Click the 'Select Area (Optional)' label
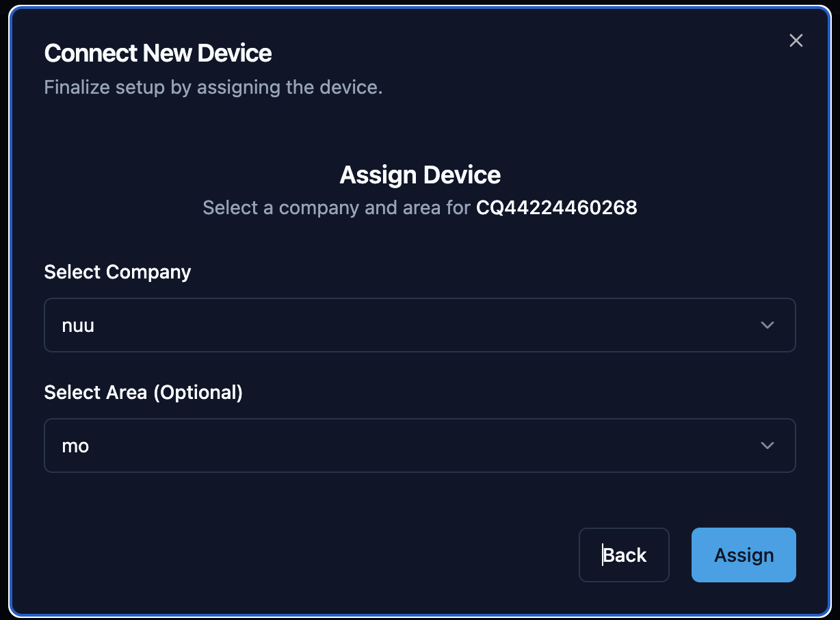The height and width of the screenshot is (620, 840). 143,392
